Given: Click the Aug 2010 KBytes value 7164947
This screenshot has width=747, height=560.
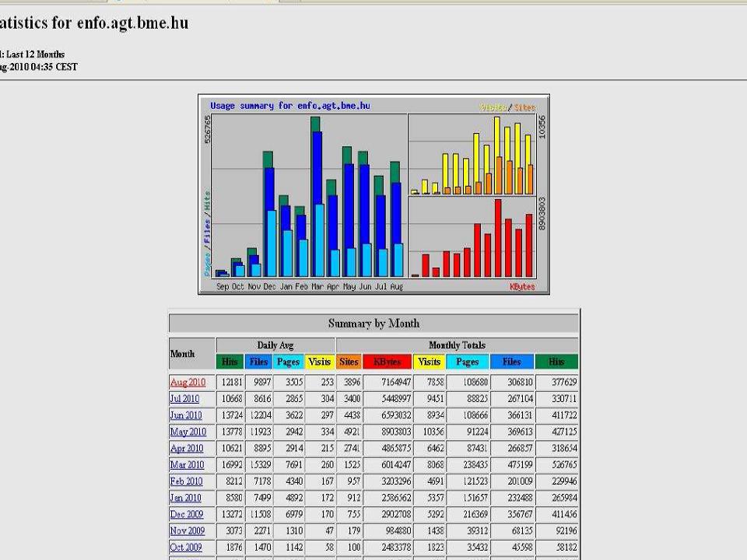Looking at the screenshot, I should 396,382.
